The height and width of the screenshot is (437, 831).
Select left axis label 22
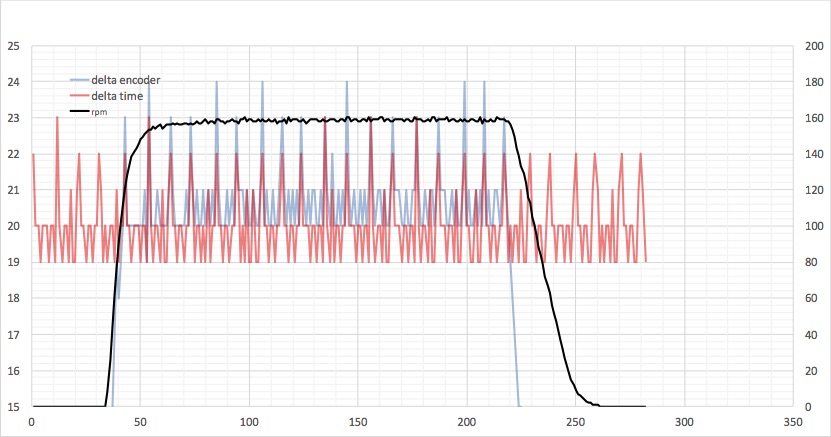13,154
